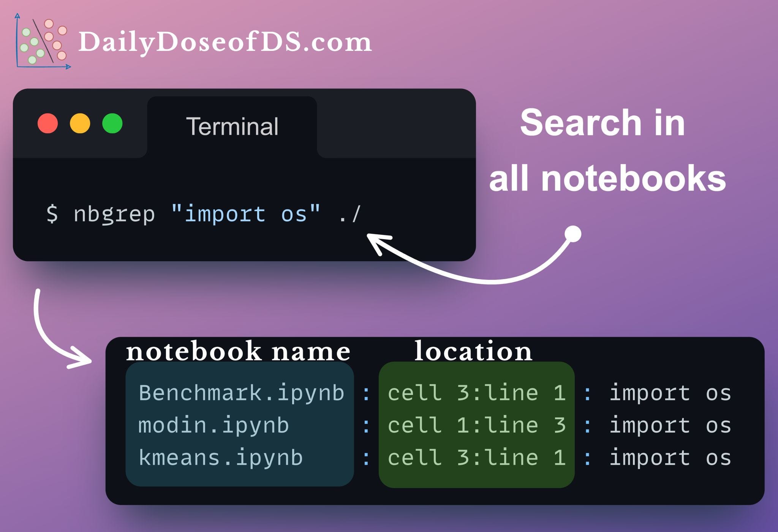Viewport: 778px width, 532px height.
Task: Click the red close dot in Terminal
Action: click(48, 123)
